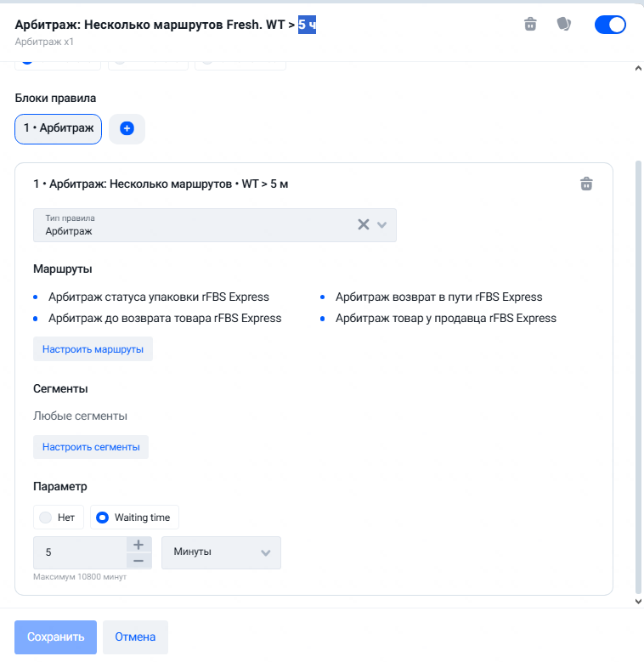
Task: Expand the 'Тип правила' dropdown chevron
Action: tap(382, 224)
